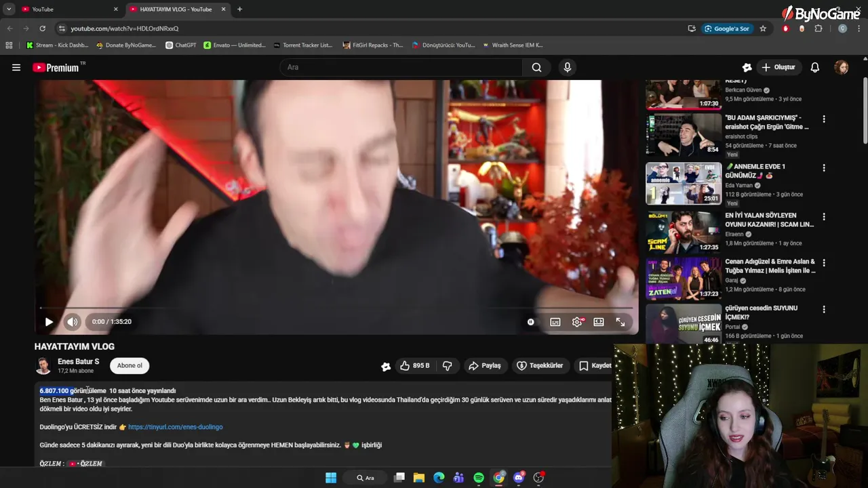
Task: Share the video with Paylaş
Action: pos(484,365)
